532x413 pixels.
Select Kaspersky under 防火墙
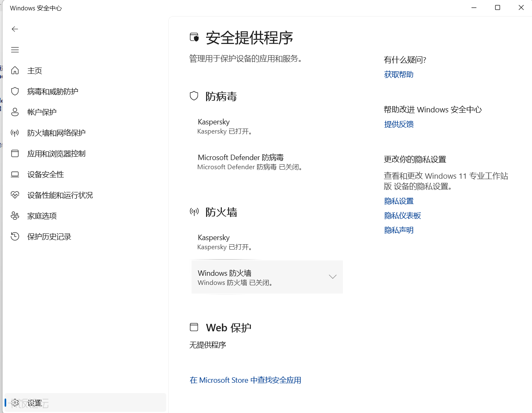(x=267, y=242)
